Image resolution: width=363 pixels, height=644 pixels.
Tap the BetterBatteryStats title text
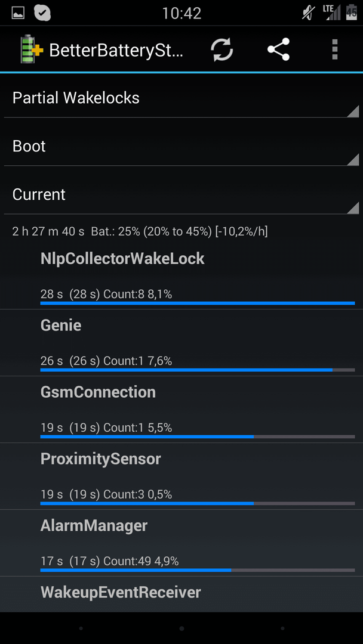coord(116,50)
